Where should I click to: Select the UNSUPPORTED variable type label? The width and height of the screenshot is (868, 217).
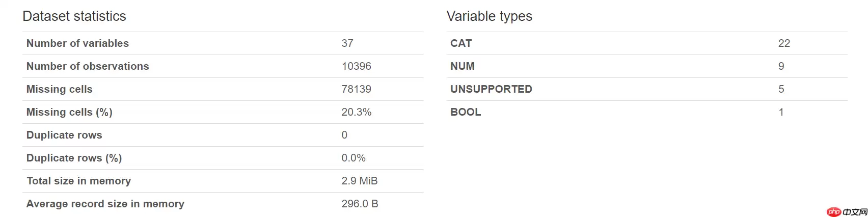pyautogui.click(x=491, y=89)
